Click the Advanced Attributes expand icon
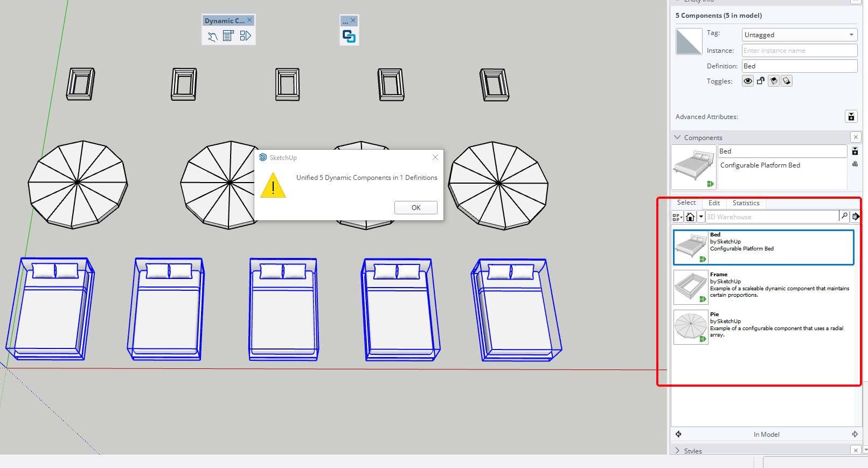 pos(851,116)
